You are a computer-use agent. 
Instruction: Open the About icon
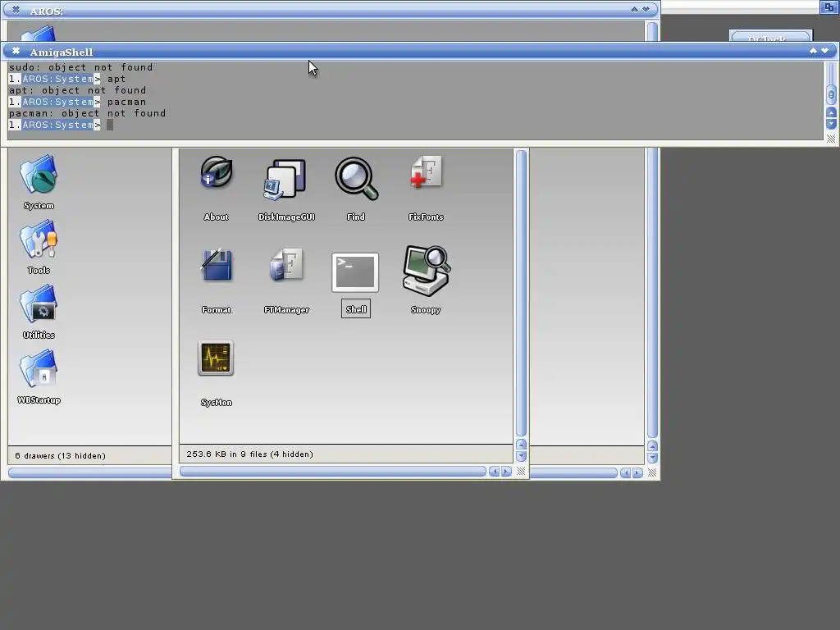(217, 172)
